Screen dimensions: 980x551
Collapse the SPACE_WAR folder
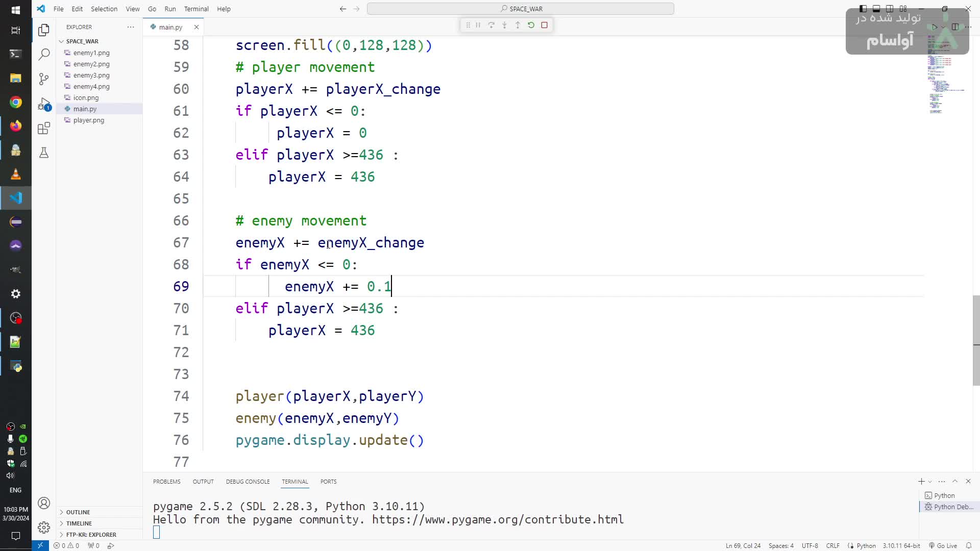82,41
